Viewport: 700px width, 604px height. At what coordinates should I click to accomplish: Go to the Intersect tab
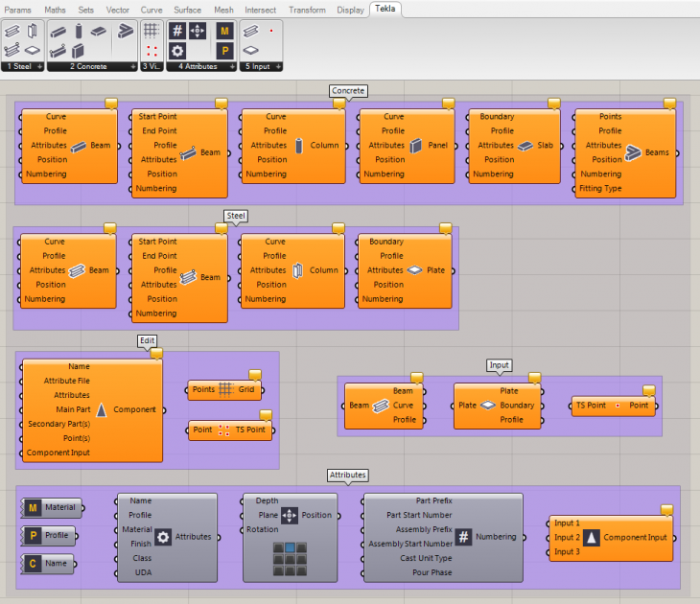260,10
